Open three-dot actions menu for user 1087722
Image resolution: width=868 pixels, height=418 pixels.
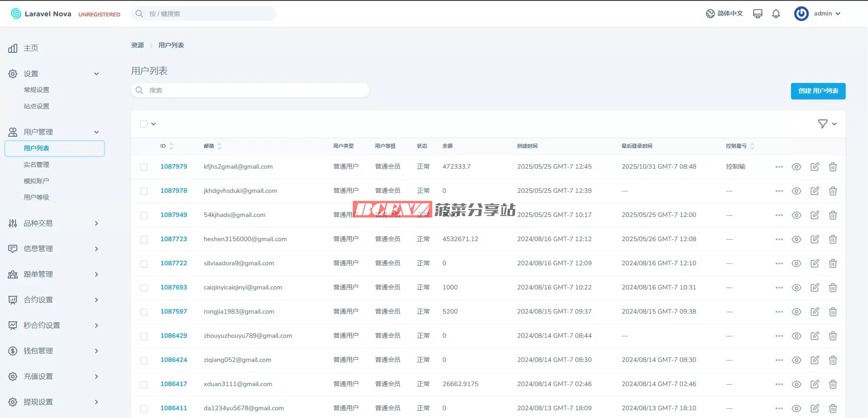(x=779, y=263)
